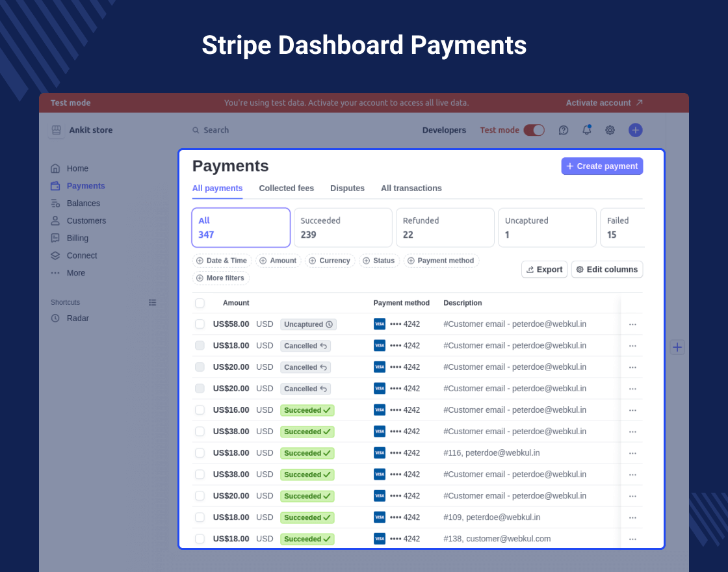Disable Test mode toggle
Image resolution: width=728 pixels, height=572 pixels.
534,130
